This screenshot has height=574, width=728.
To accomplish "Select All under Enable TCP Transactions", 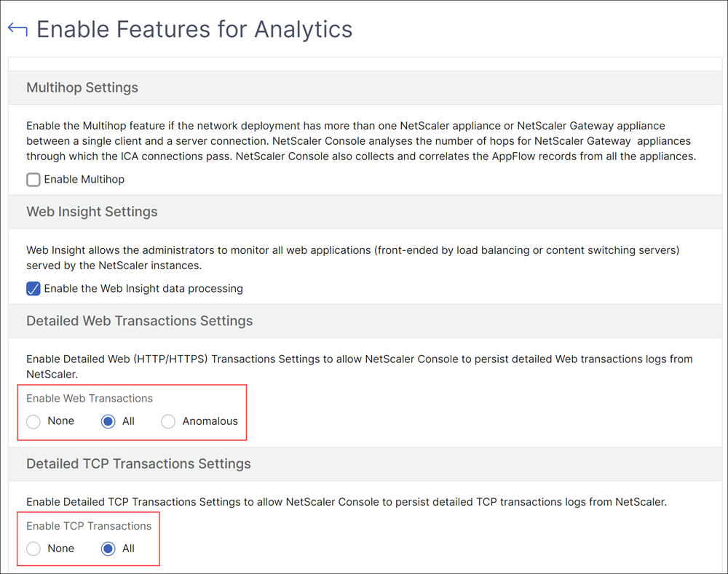I will click(x=108, y=549).
